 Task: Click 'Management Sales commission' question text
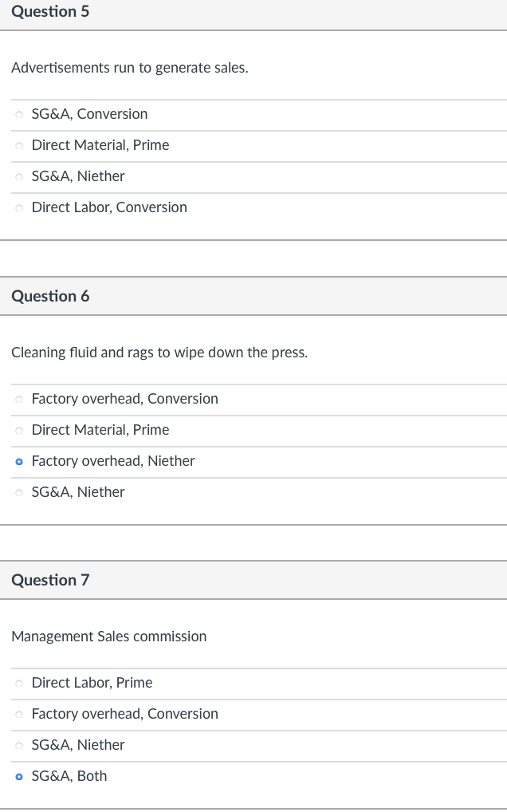pos(108,637)
